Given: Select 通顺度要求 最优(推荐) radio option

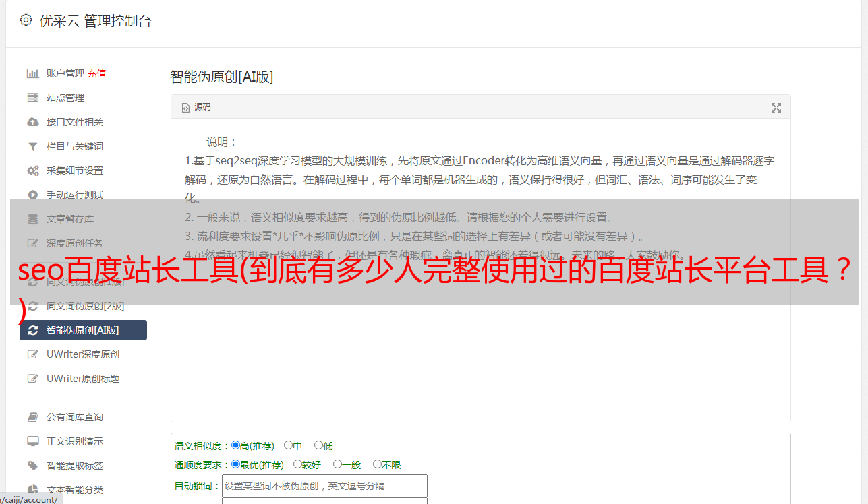Looking at the screenshot, I should coord(235,464).
